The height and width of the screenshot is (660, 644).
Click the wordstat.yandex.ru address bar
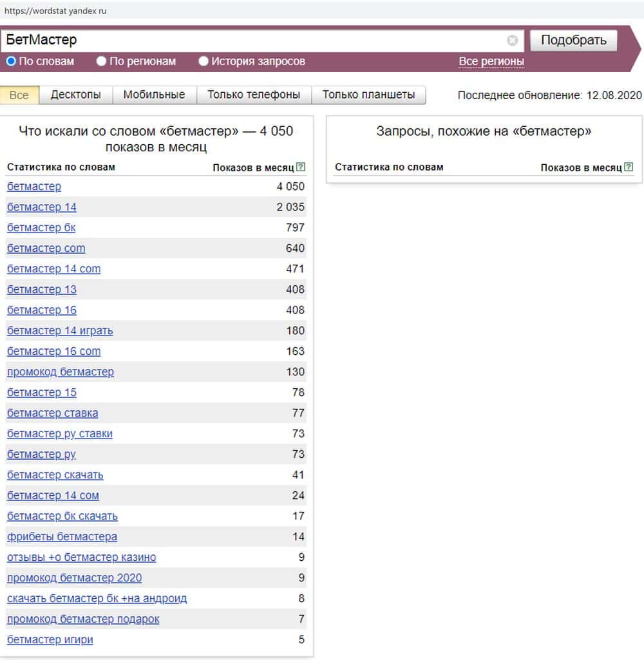click(322, 11)
